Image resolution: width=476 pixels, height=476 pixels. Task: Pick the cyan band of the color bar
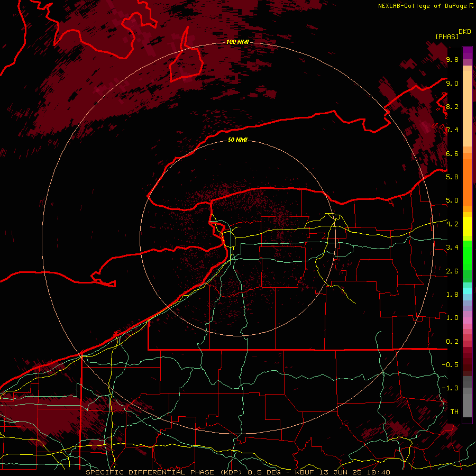pyautogui.click(x=467, y=290)
